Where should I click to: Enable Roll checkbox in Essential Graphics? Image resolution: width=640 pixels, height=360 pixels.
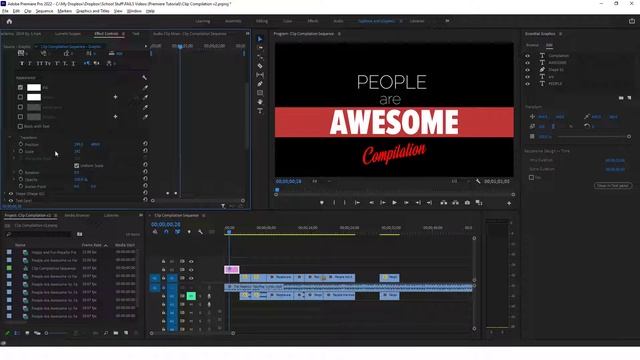pos(531,178)
